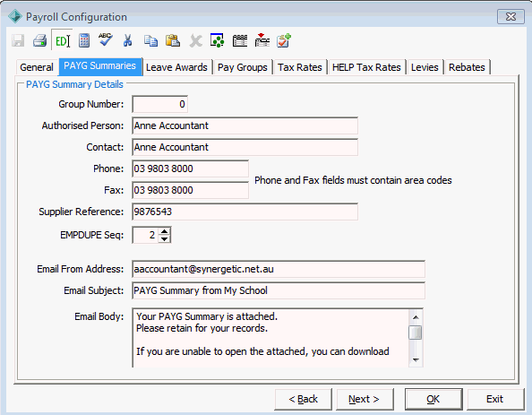Click the Copy pages icon

click(150, 40)
